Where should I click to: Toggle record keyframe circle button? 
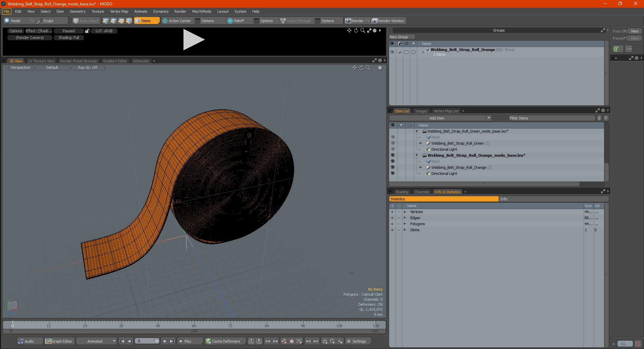(x=292, y=341)
